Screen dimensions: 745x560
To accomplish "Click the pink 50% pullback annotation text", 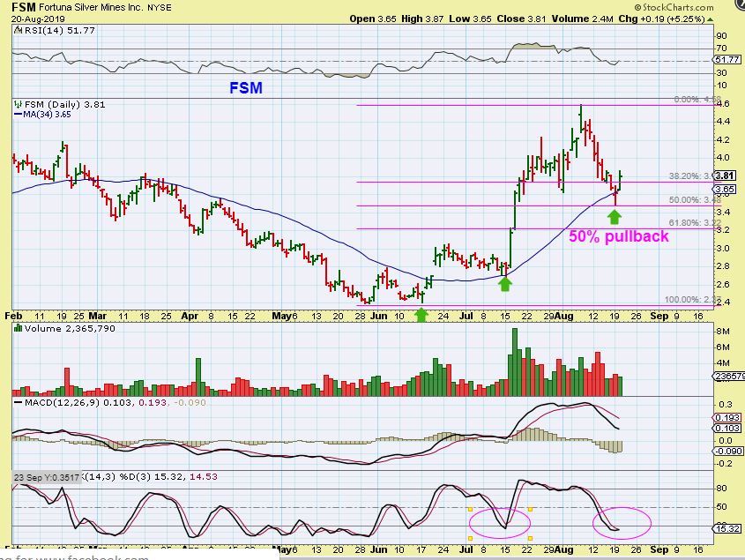I will tap(619, 236).
